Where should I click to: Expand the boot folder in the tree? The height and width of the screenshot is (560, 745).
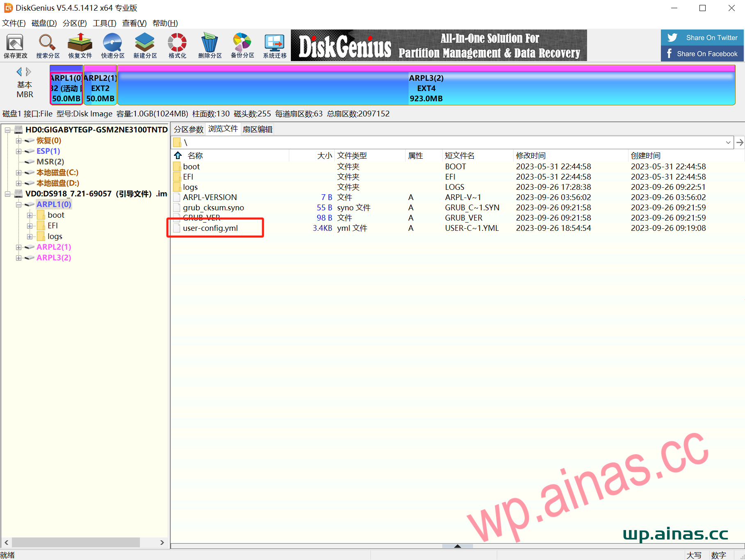pos(30,215)
